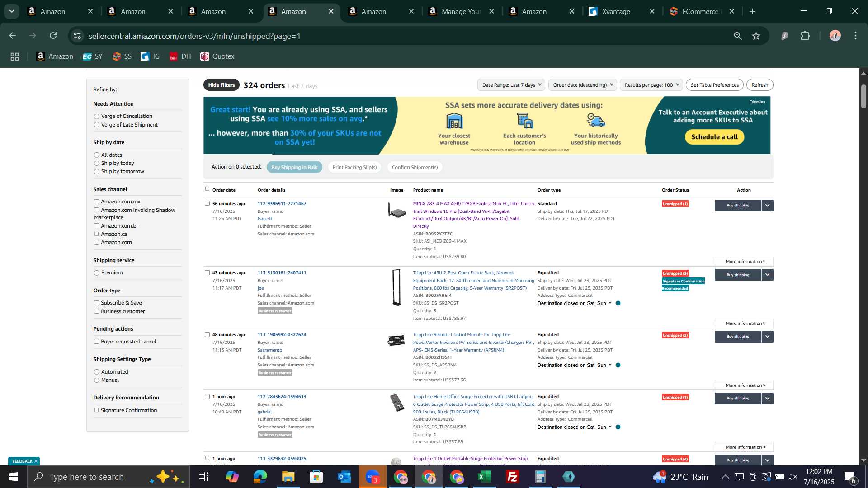Open the Calculator taskbar icon
Image resolution: width=868 pixels, height=488 pixels.
(540, 477)
